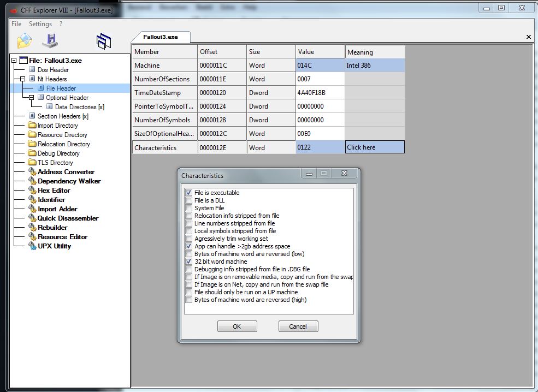Collapse the Nt Headers tree branch
538x392 pixels.
click(22, 79)
